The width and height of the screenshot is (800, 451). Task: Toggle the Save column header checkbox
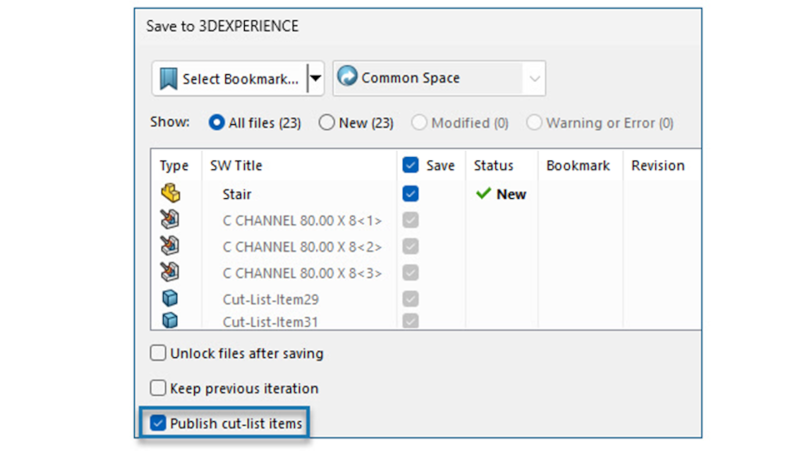(410, 166)
